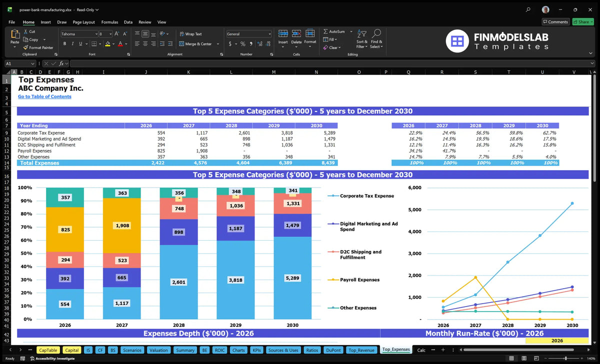Click the title bar search icon
This screenshot has width=600, height=364.
(528, 9)
